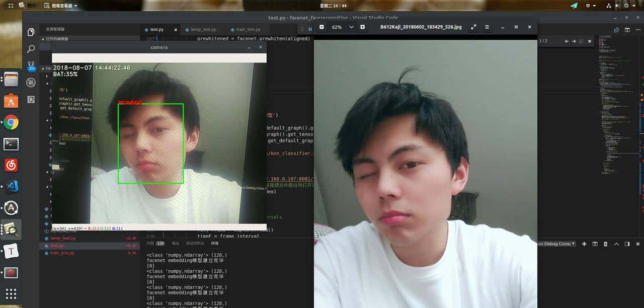Open the Extensions view in the activity bar

[31, 99]
